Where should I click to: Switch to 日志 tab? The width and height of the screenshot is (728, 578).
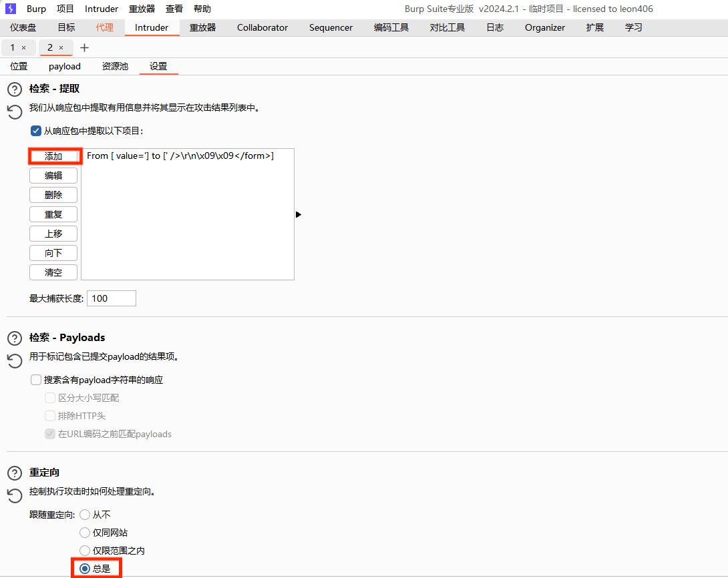[495, 27]
